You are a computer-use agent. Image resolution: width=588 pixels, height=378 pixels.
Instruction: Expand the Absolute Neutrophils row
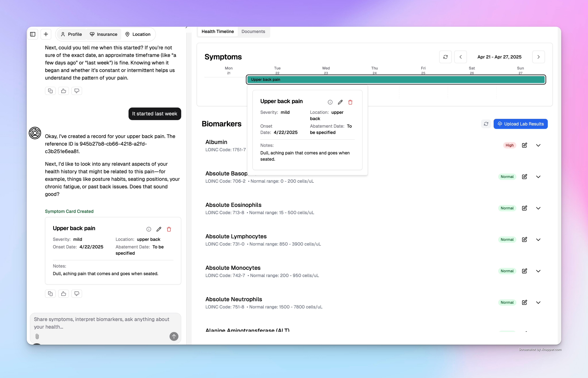point(538,302)
